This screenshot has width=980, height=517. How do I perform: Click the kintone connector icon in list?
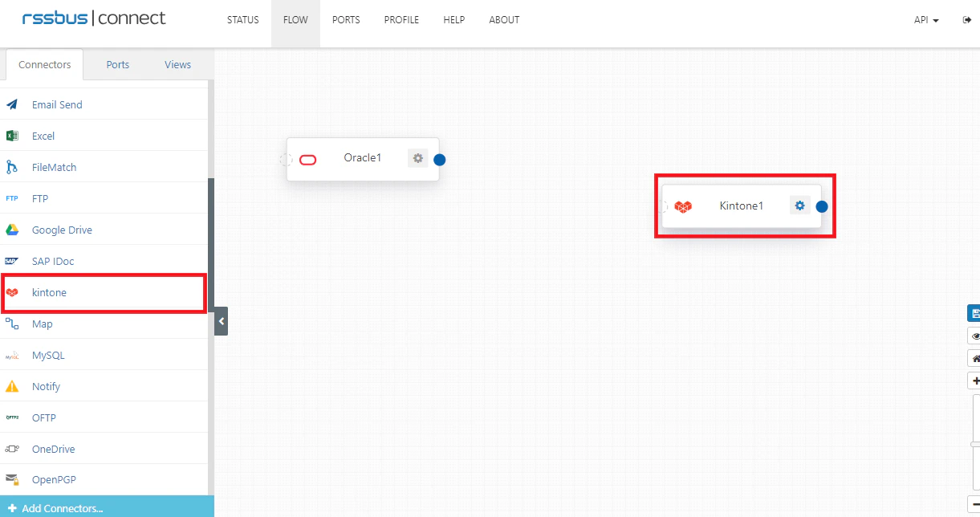[12, 292]
